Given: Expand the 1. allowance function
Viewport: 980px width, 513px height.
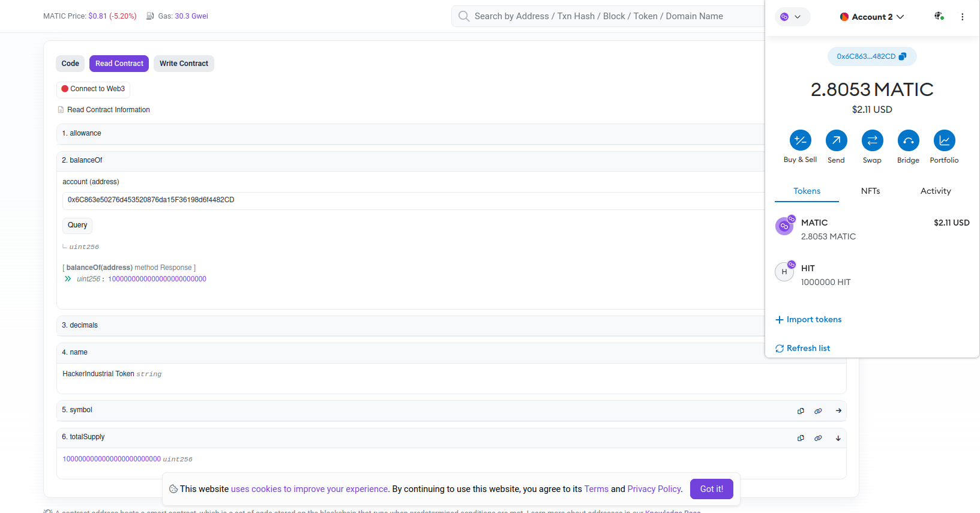Looking at the screenshot, I should pos(410,134).
